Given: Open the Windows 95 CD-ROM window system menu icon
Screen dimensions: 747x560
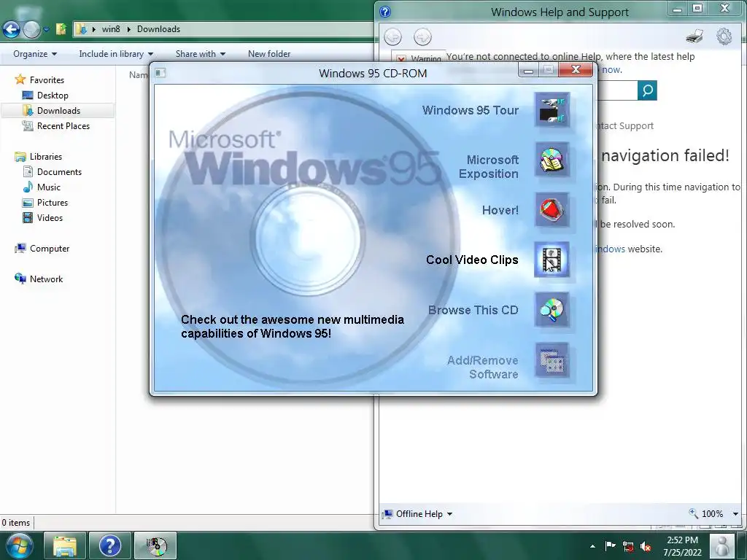Looking at the screenshot, I should (160, 73).
